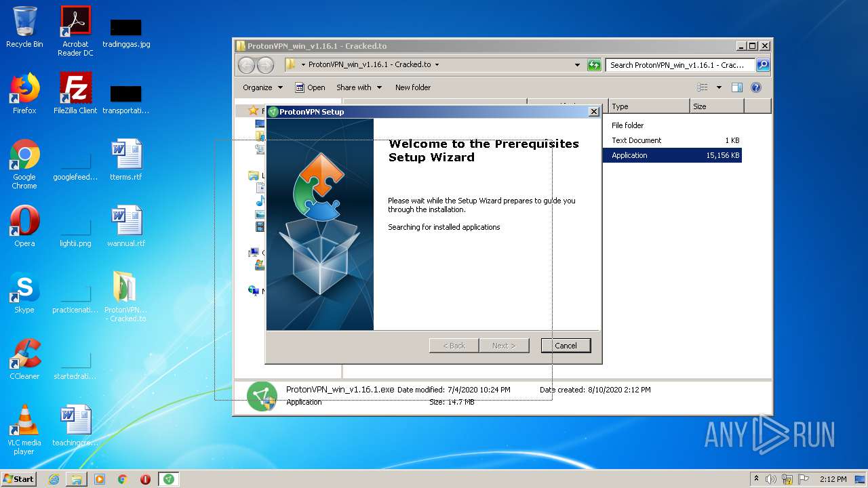Open Internet Explorer in the taskbar
Viewport: 868px width, 488px height.
point(54,479)
